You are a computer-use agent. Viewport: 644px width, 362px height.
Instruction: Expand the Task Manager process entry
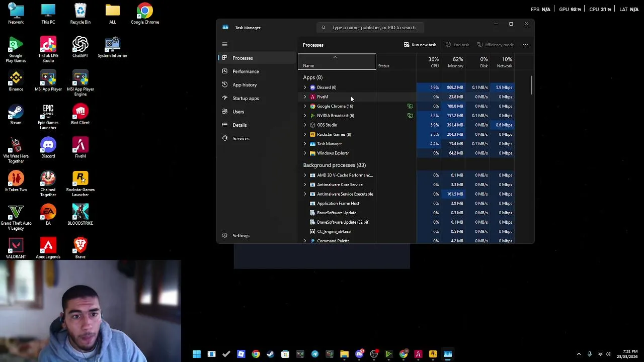305,144
